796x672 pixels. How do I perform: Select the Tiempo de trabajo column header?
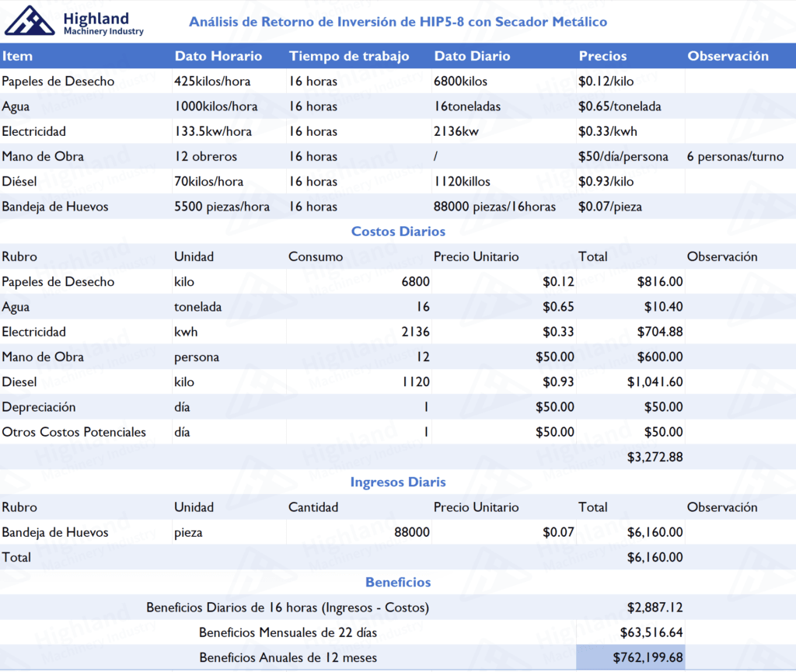click(x=349, y=56)
